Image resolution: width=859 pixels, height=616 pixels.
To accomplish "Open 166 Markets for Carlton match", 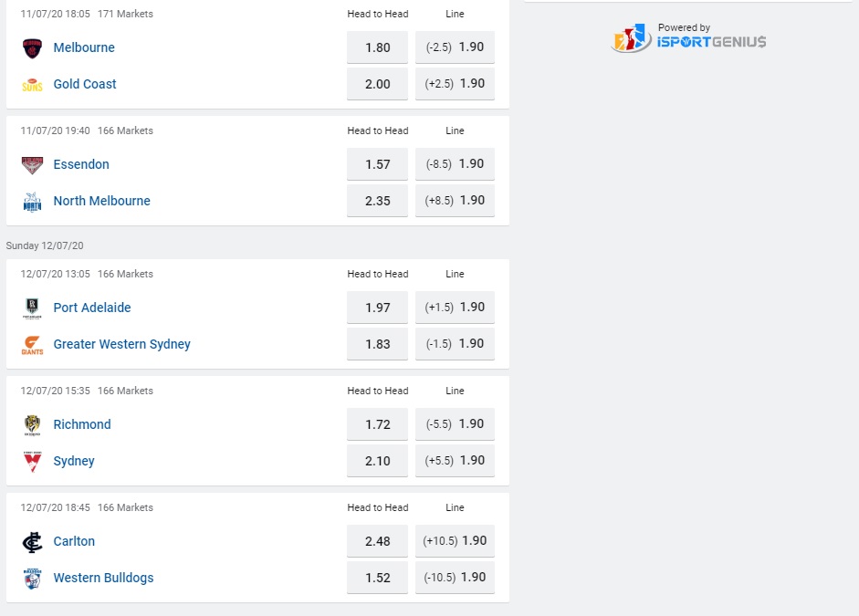I will pos(125,507).
